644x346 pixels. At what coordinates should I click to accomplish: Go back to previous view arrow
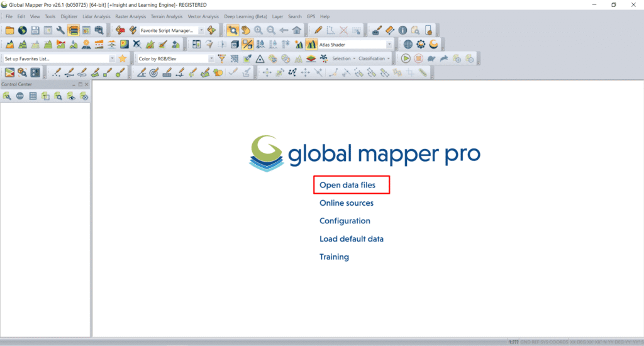point(284,30)
